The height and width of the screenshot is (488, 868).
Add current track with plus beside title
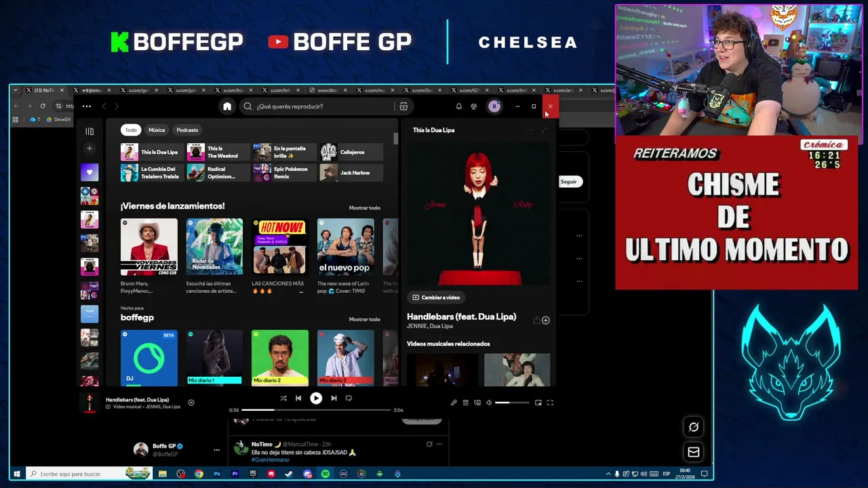(x=191, y=403)
